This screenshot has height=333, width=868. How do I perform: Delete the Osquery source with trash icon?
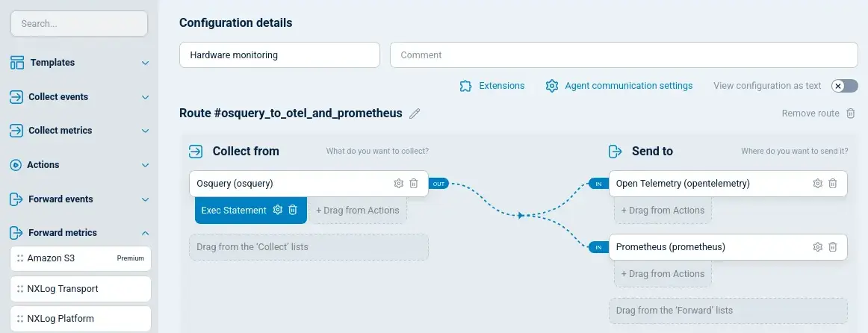(x=414, y=184)
